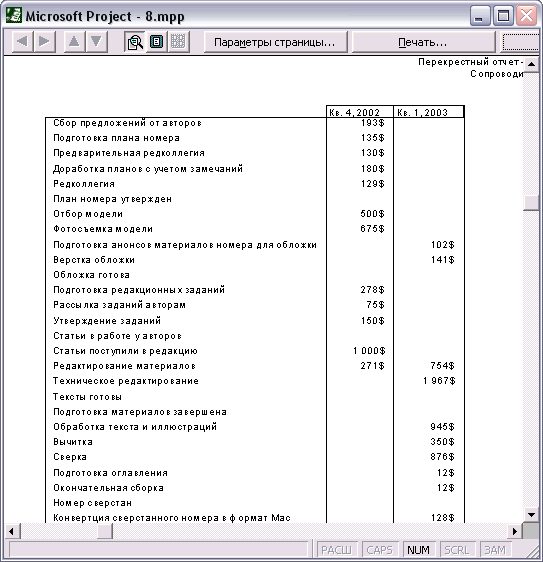Click the CAPS status indicator
Screen dimensions: 543x562
point(380,549)
